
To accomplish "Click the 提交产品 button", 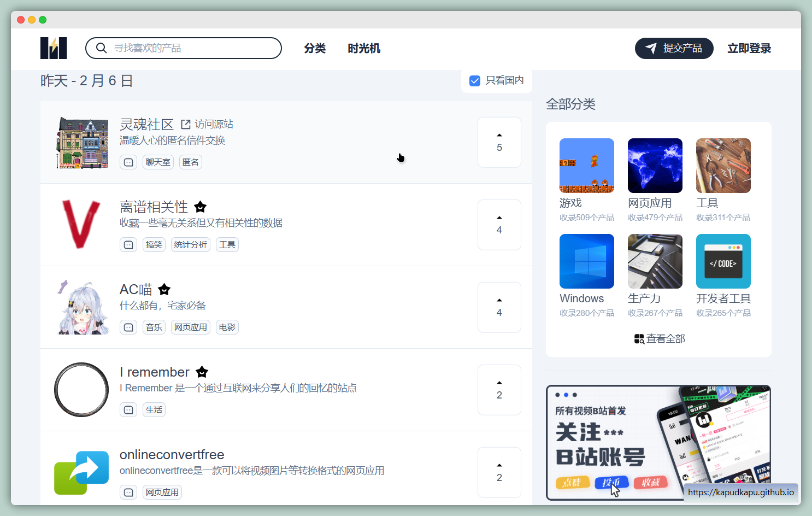I will click(x=674, y=48).
